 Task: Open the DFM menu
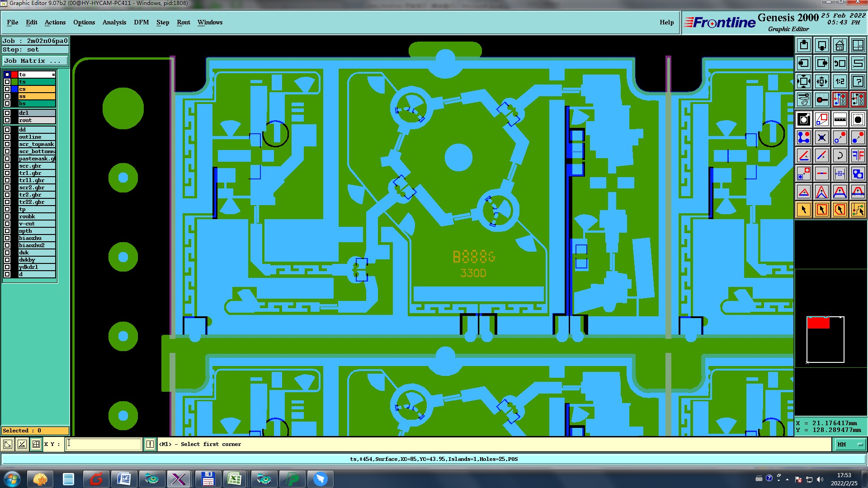[x=141, y=23]
